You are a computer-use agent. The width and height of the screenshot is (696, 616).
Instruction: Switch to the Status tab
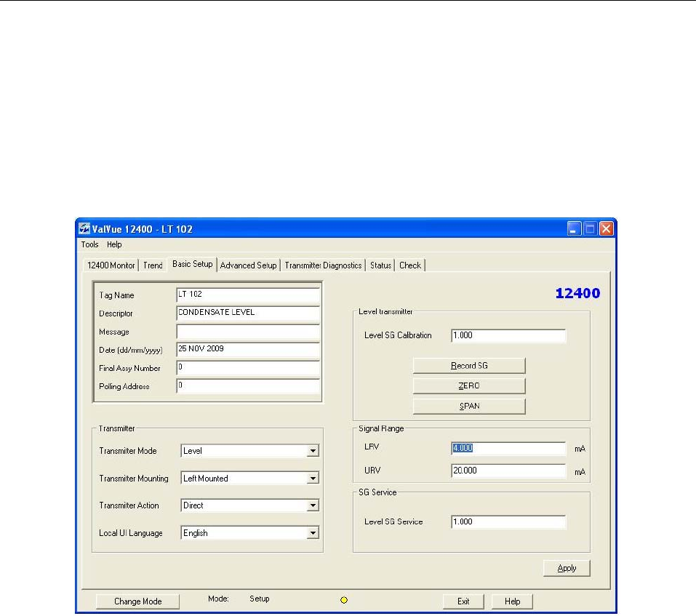(x=380, y=265)
